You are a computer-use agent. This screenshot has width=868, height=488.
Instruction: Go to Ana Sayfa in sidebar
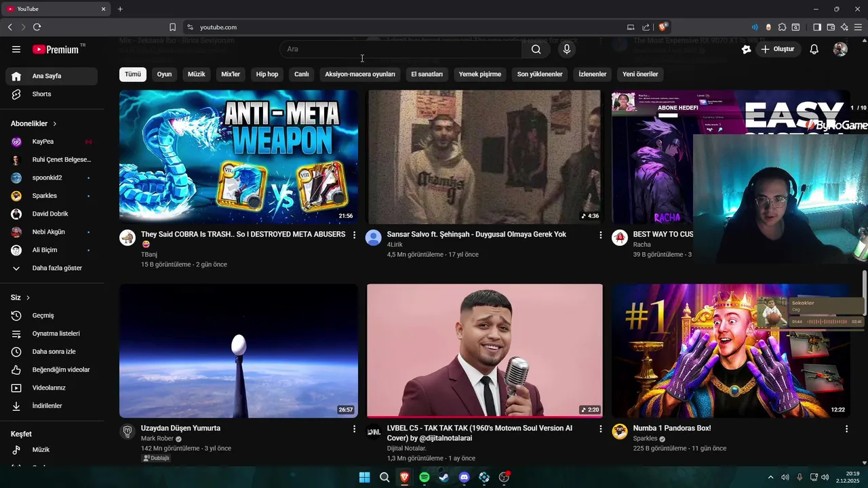click(x=52, y=76)
